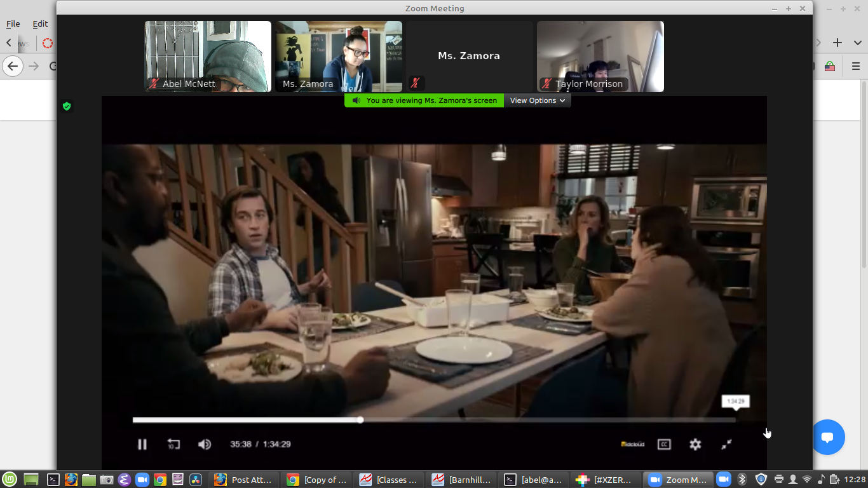Rewind the video 10 seconds

[x=173, y=444]
